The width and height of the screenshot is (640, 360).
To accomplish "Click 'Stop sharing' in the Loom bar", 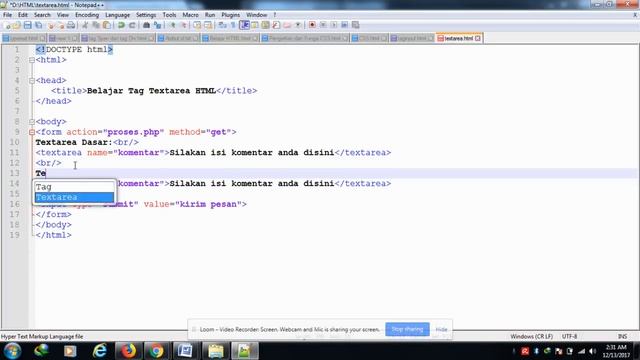I will click(x=407, y=329).
